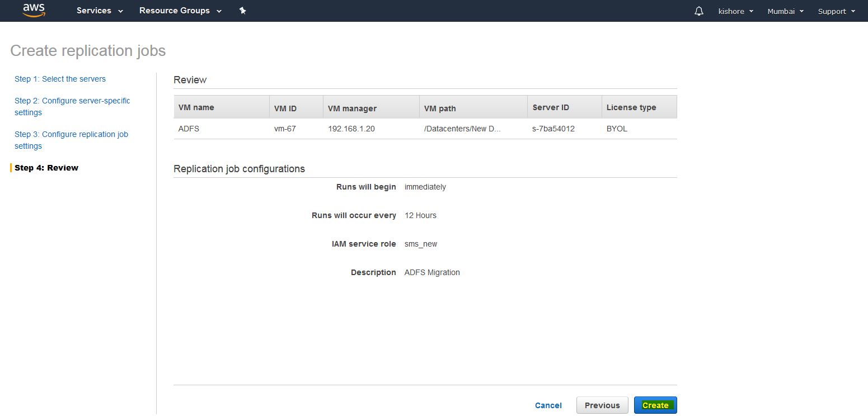
Task: Open the kishore account menu
Action: [735, 11]
